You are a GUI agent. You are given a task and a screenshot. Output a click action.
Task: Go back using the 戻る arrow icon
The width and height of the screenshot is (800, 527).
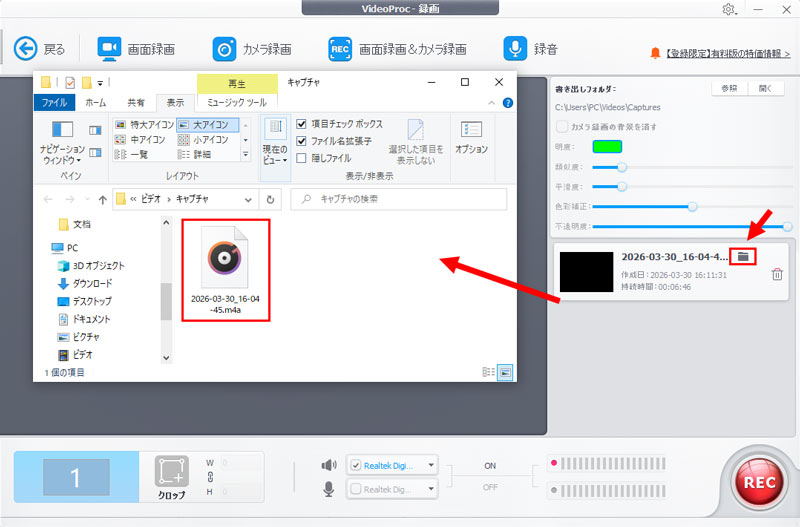pyautogui.click(x=26, y=49)
